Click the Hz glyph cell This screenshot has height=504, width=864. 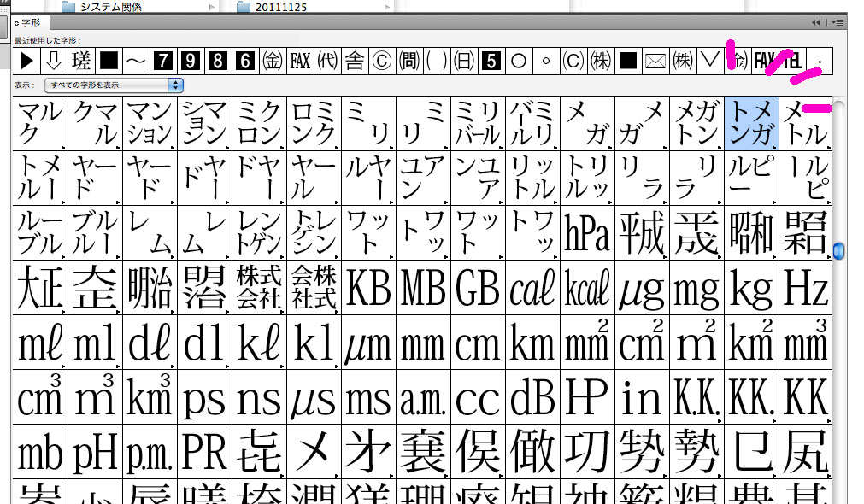click(x=806, y=288)
